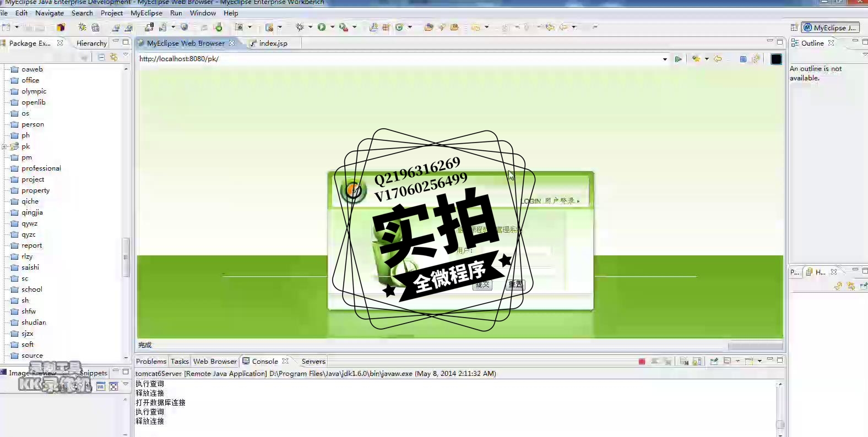Viewport: 868px width, 437px height.
Task: Open the Outline view menu triangle
Action: pyautogui.click(x=865, y=54)
